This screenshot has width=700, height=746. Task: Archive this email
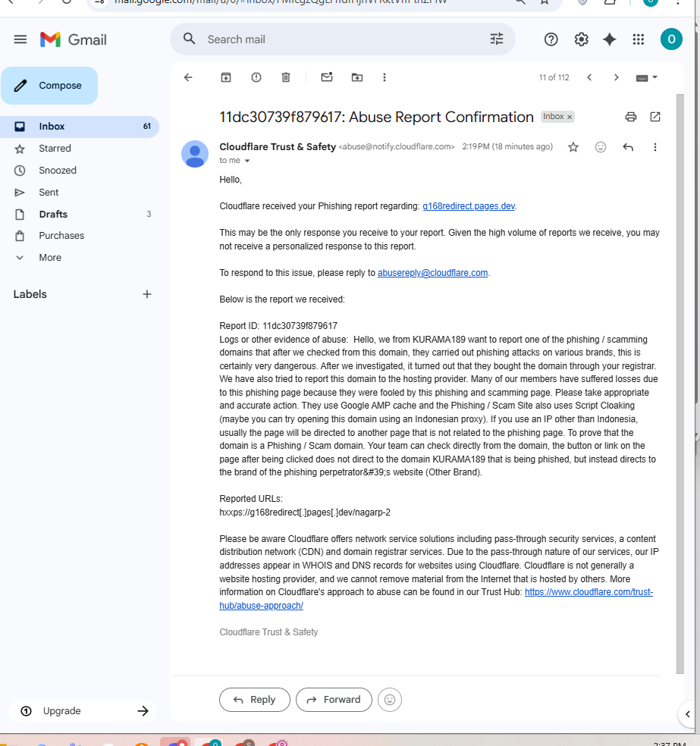pos(226,77)
